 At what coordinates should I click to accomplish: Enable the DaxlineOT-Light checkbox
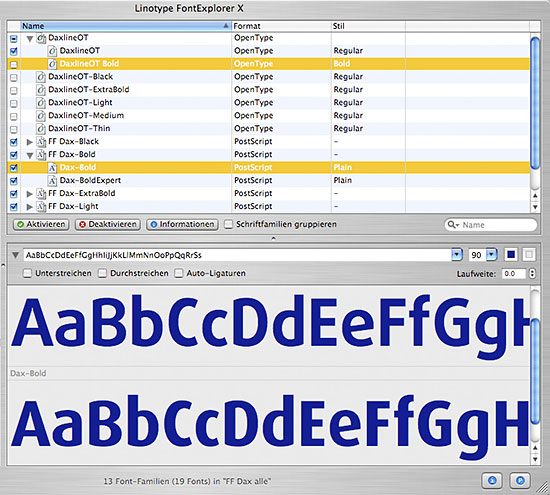point(14,103)
